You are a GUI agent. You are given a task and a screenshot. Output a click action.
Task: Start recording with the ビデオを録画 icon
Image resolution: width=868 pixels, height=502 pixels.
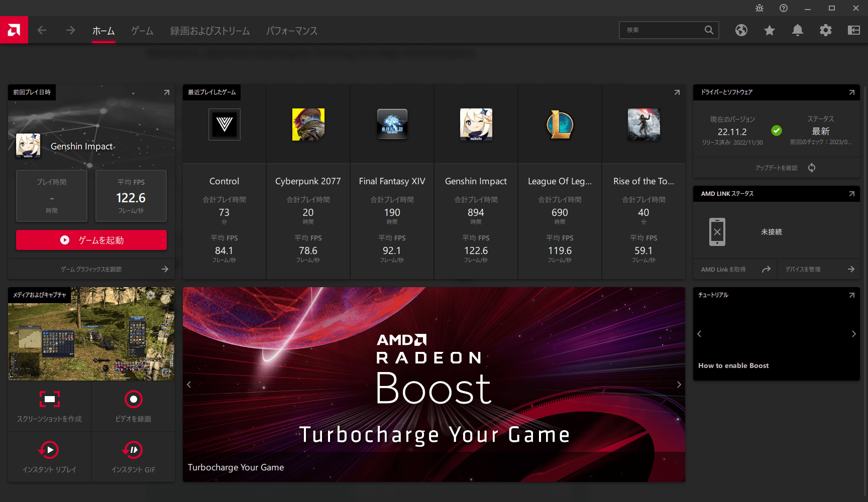coord(133,399)
